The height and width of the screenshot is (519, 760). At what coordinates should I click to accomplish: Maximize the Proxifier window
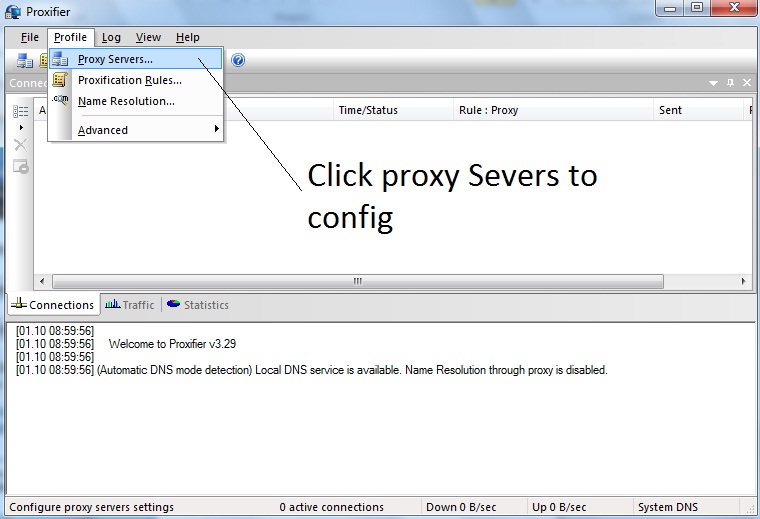(x=697, y=8)
